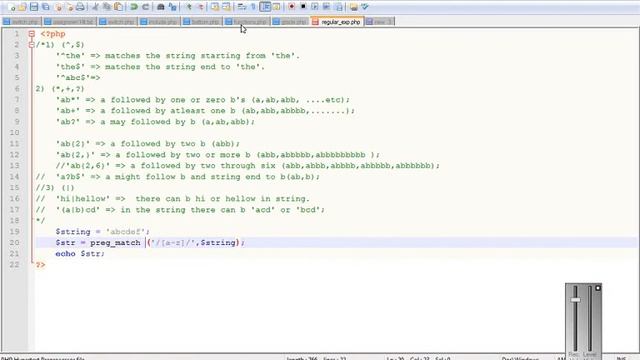Toggle synchronized vertical scrolling

(x=215, y=7)
